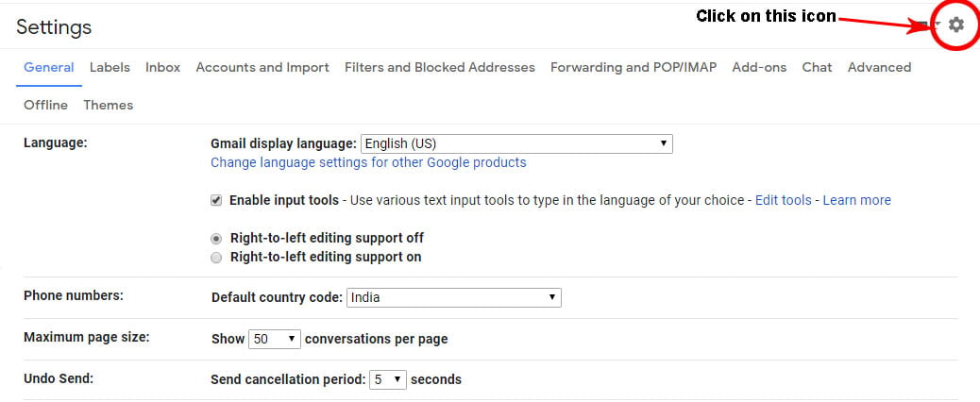Viewport: 980px width, 402px height.
Task: Toggle Enable input tools checkbox
Action: point(216,200)
